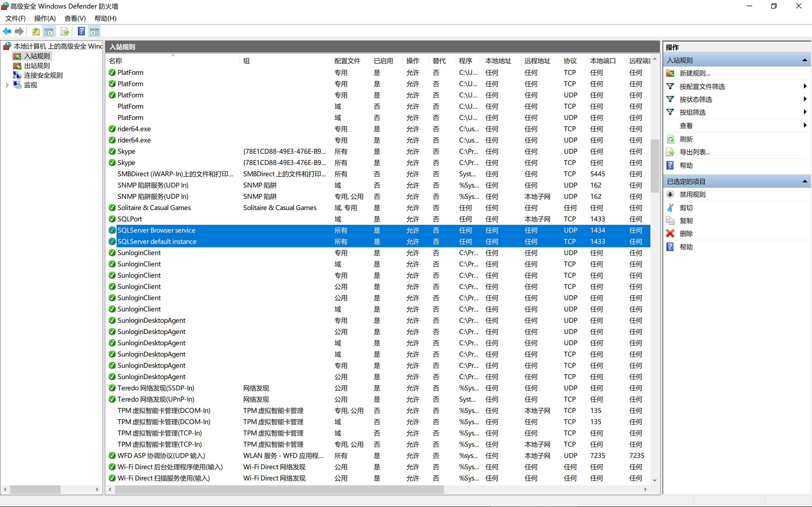The width and height of the screenshot is (812, 507).
Task: Click the up-one-level folder toolbar icon
Action: pos(35,32)
